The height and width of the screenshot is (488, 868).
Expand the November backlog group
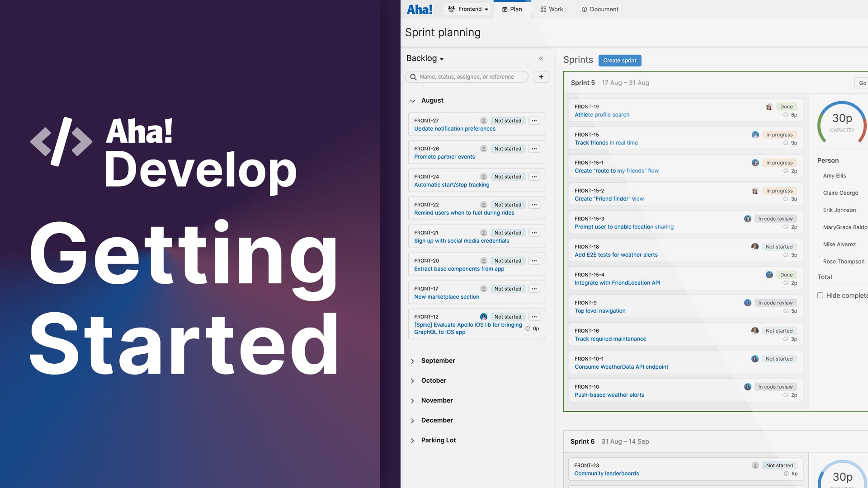tap(412, 401)
